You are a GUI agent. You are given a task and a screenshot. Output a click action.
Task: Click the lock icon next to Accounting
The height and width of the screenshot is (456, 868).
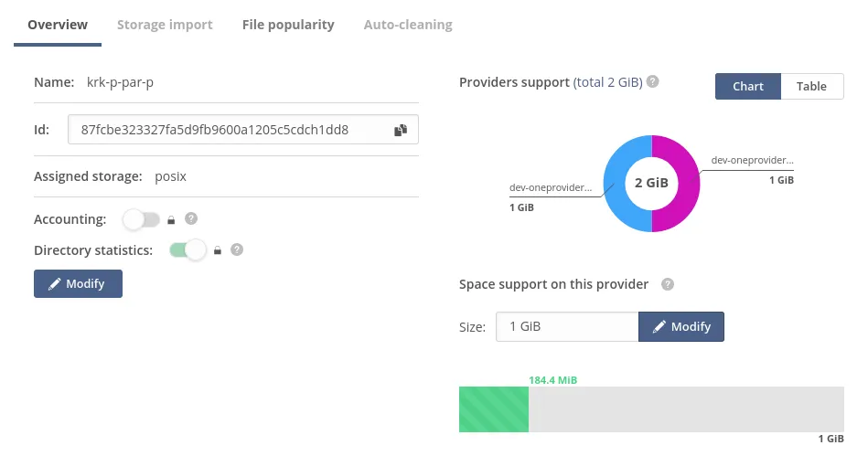(171, 219)
